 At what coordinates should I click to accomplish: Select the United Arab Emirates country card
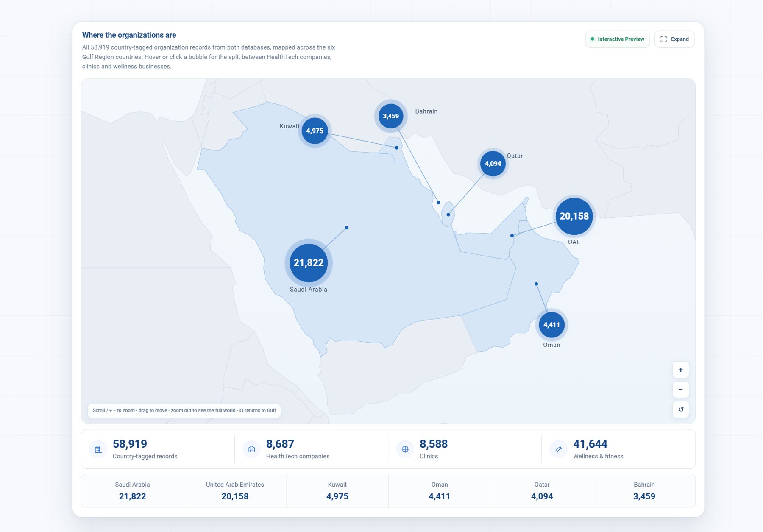[235, 491]
